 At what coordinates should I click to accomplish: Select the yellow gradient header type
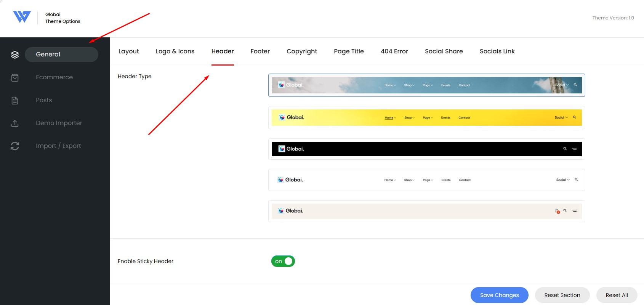point(426,117)
